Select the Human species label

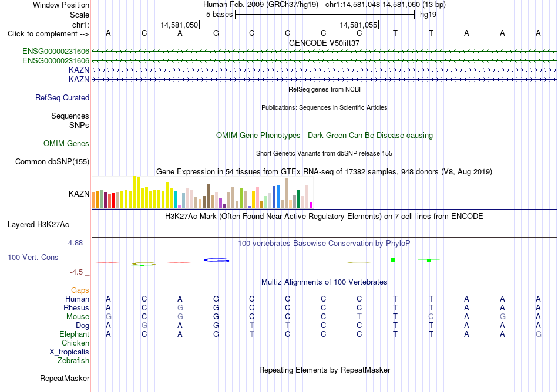pyautogui.click(x=77, y=299)
